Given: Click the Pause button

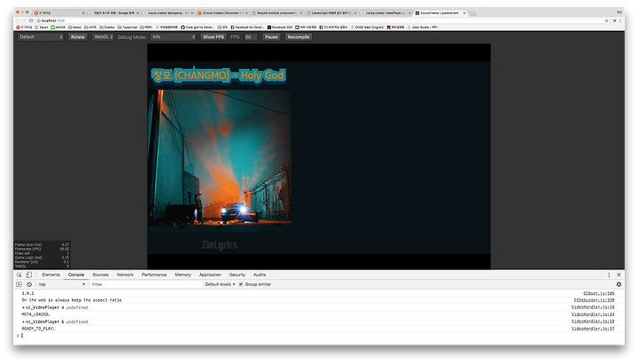Looking at the screenshot, I should point(271,37).
